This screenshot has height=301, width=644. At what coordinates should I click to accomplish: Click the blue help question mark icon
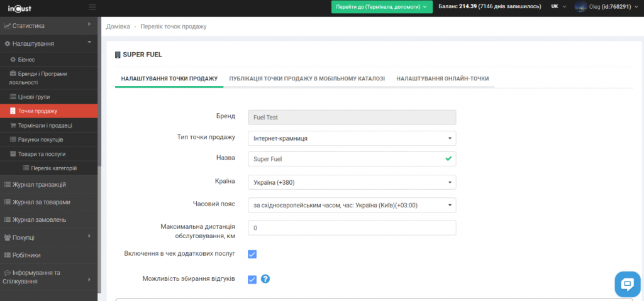[265, 279]
